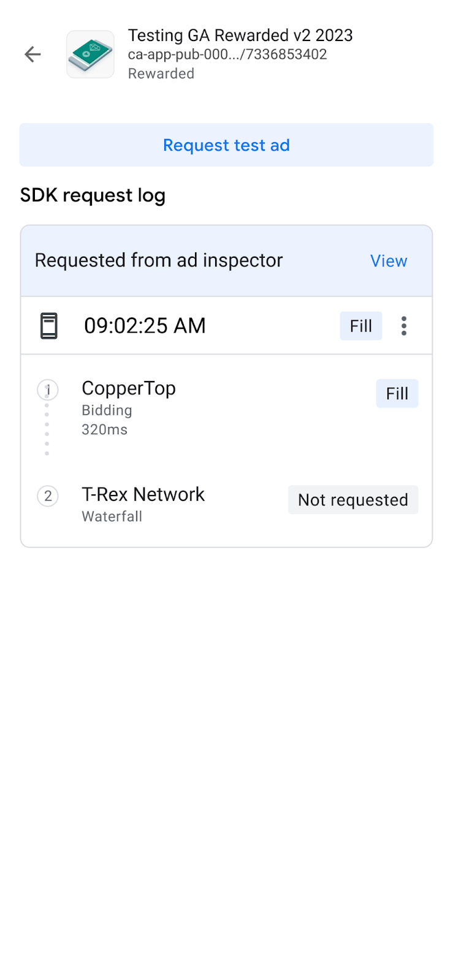Viewport: 453px width, 980px height.
Task: Click the Fill status for CopperTop
Action: coord(397,393)
